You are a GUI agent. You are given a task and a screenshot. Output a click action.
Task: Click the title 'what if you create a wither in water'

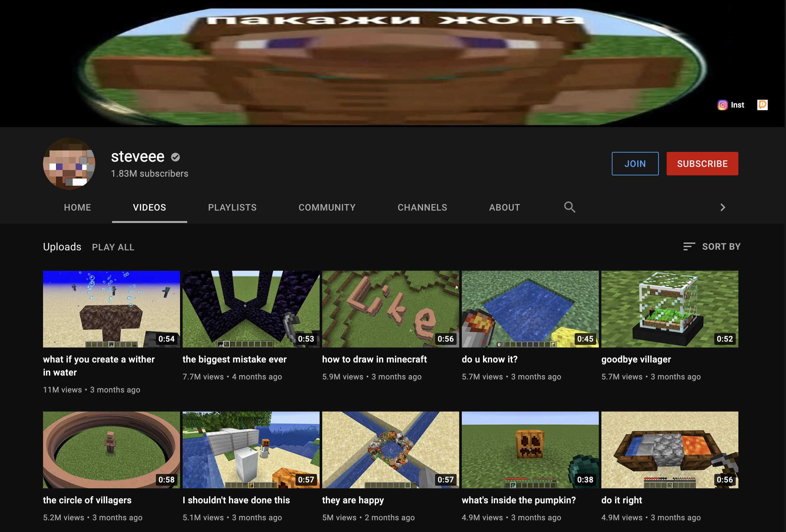pyautogui.click(x=99, y=366)
